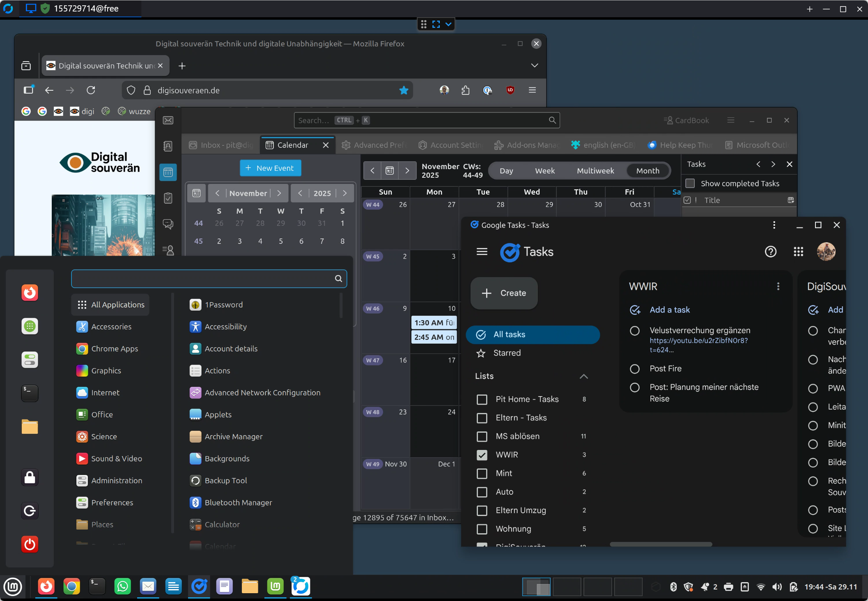Open Firefox list all tabs dropdown
This screenshot has width=868, height=601.
click(534, 66)
